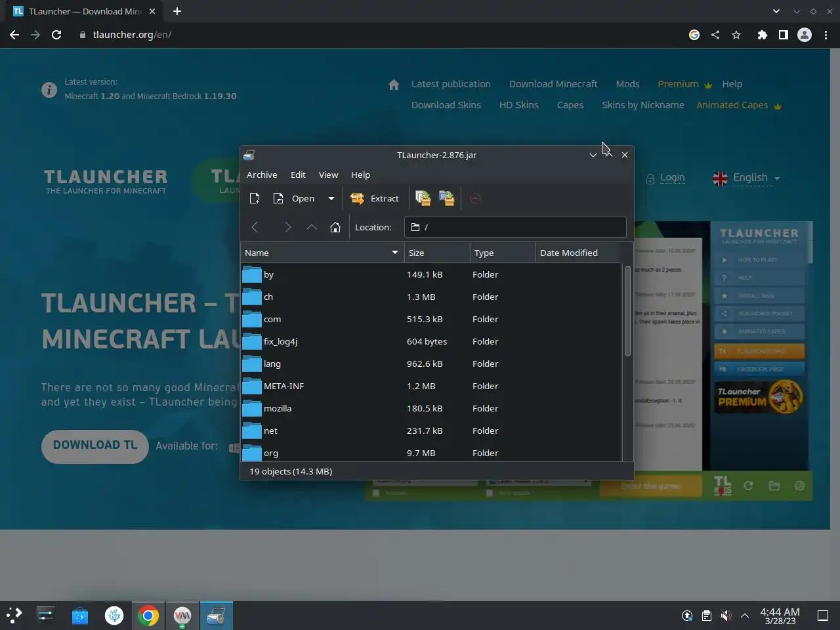
Task: Select the mozilla folder
Action: click(x=430, y=408)
